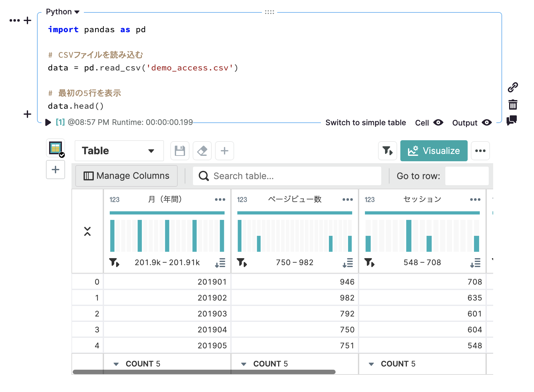Image resolution: width=534 pixels, height=392 pixels.
Task: Open the Python language dropdown
Action: coord(63,11)
